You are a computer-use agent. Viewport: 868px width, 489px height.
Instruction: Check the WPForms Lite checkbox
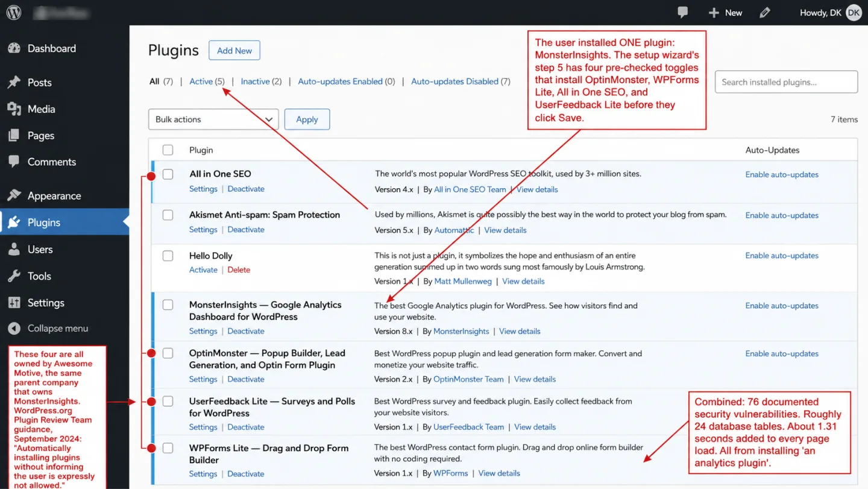[x=168, y=449]
